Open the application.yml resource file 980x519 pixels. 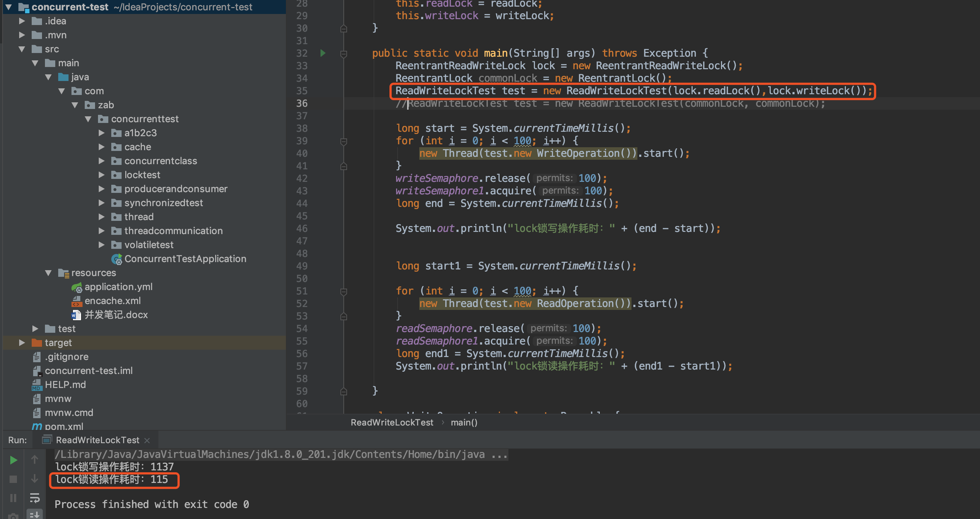coord(118,287)
